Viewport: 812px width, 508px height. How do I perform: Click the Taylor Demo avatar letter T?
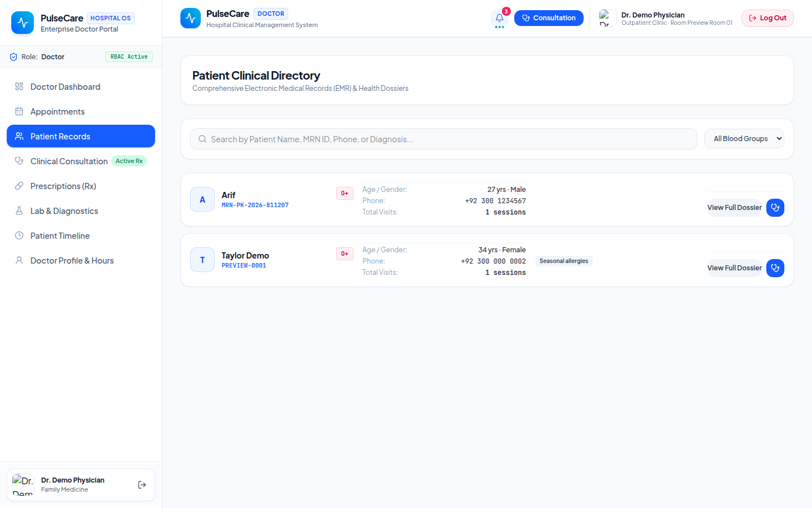202,260
